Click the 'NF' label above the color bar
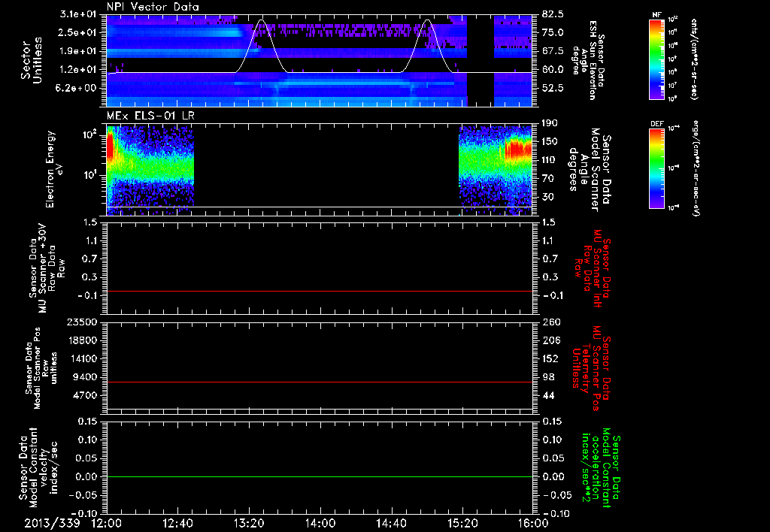The image size is (770, 532). 656,15
